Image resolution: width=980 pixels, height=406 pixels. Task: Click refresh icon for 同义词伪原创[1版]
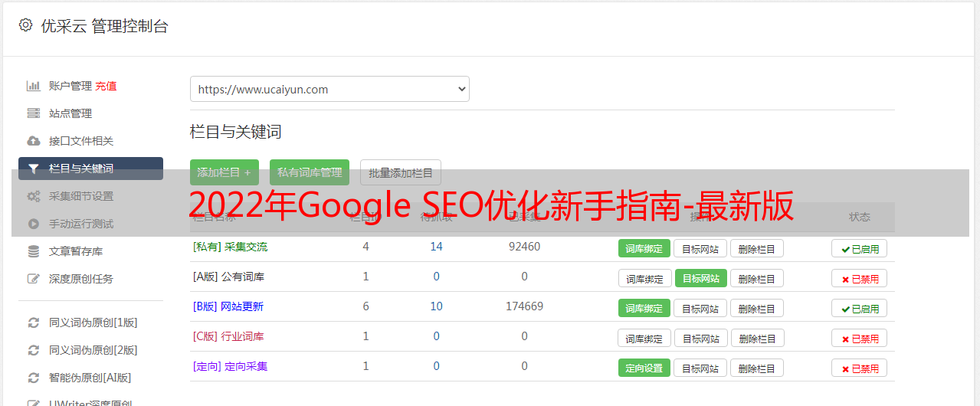click(x=34, y=323)
